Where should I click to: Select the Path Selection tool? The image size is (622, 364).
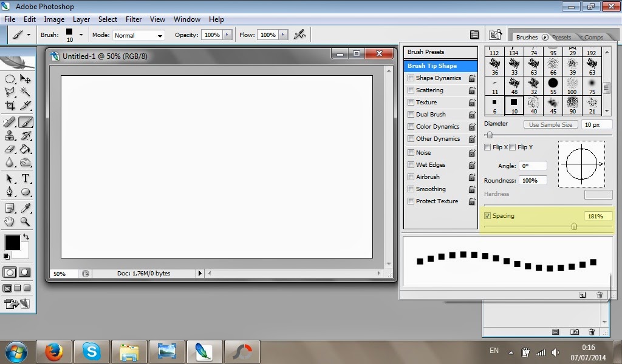pyautogui.click(x=10, y=178)
